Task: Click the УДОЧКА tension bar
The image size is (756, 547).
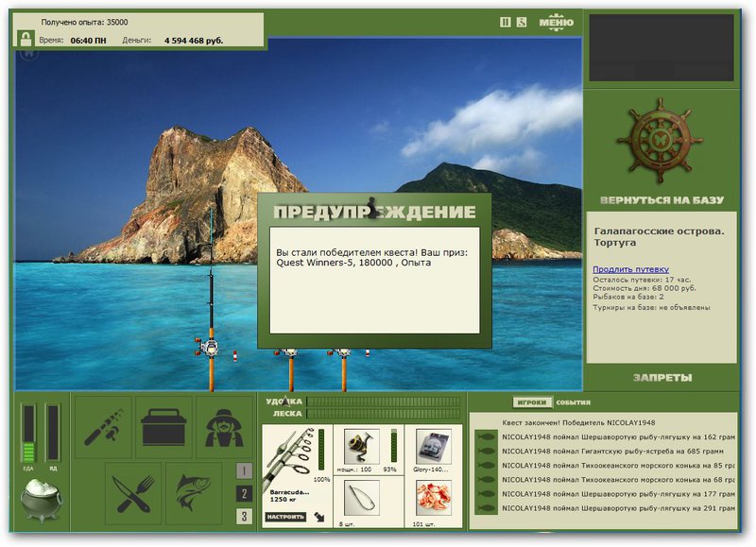Action: coord(384,402)
